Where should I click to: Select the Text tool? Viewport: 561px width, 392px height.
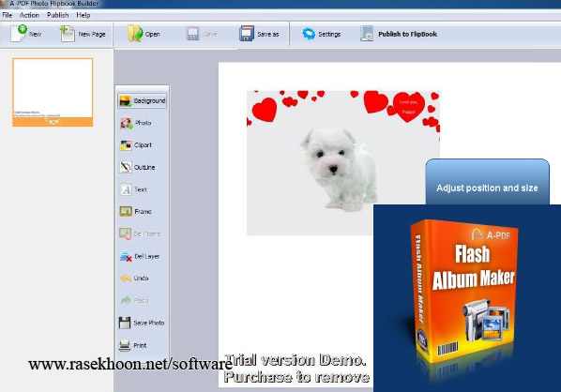[x=133, y=189]
